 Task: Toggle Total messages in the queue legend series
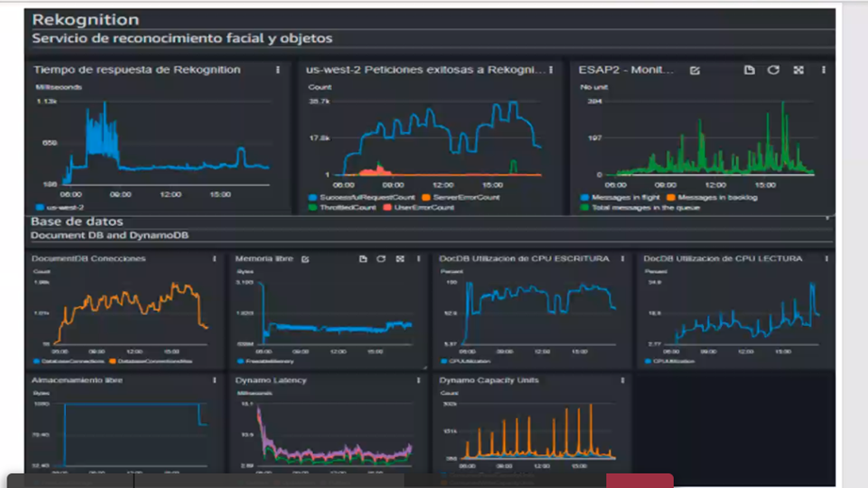[640, 207]
